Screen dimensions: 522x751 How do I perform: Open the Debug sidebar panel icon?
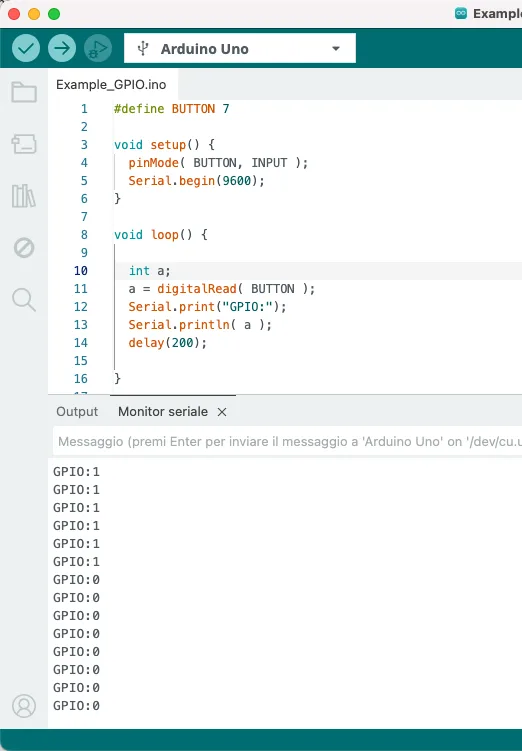pos(24,248)
